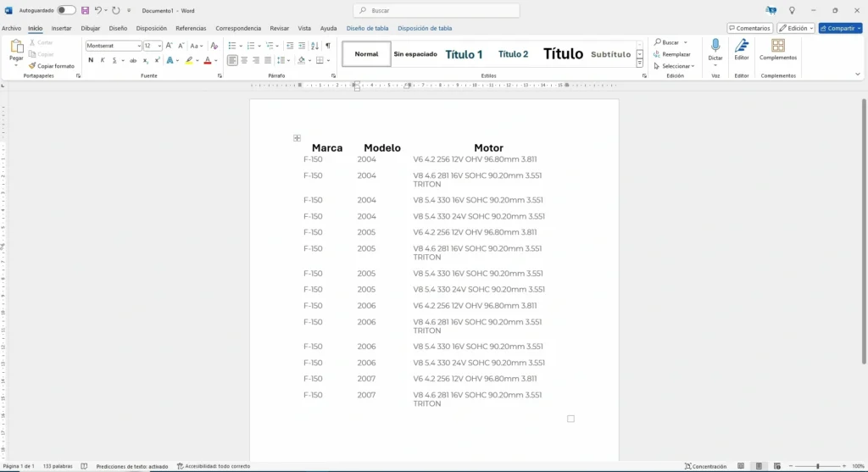868x472 pixels.
Task: Open the Complementos add-ins icon
Action: tap(778, 46)
